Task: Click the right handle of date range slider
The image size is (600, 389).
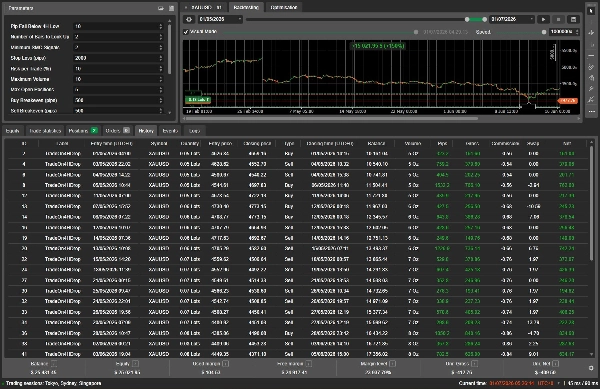Action: 484,20
